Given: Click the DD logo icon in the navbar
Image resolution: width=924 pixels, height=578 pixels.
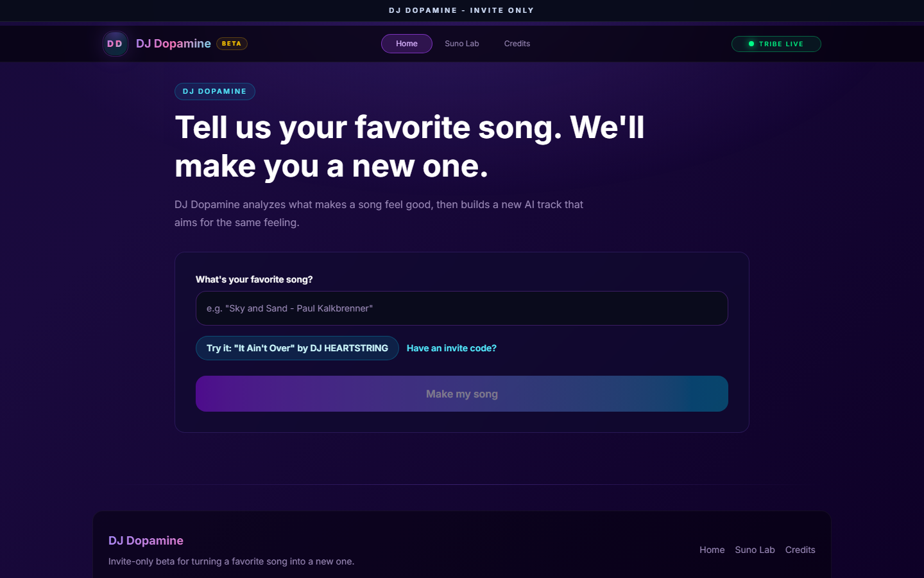Looking at the screenshot, I should [x=115, y=43].
